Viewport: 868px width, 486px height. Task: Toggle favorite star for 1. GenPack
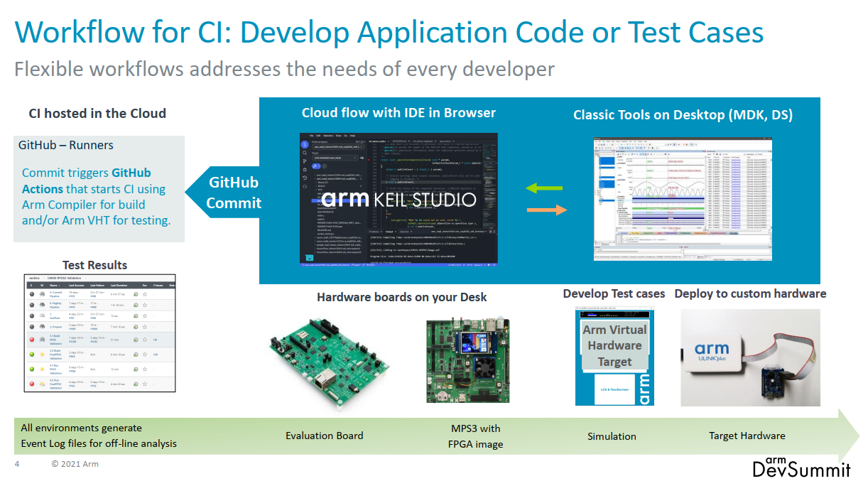(145, 316)
